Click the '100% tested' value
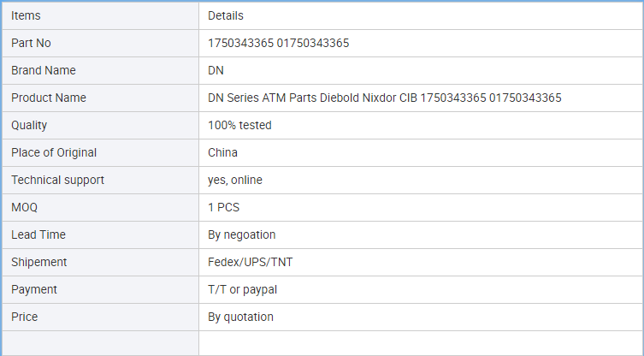This screenshot has height=356, width=644. 239,125
